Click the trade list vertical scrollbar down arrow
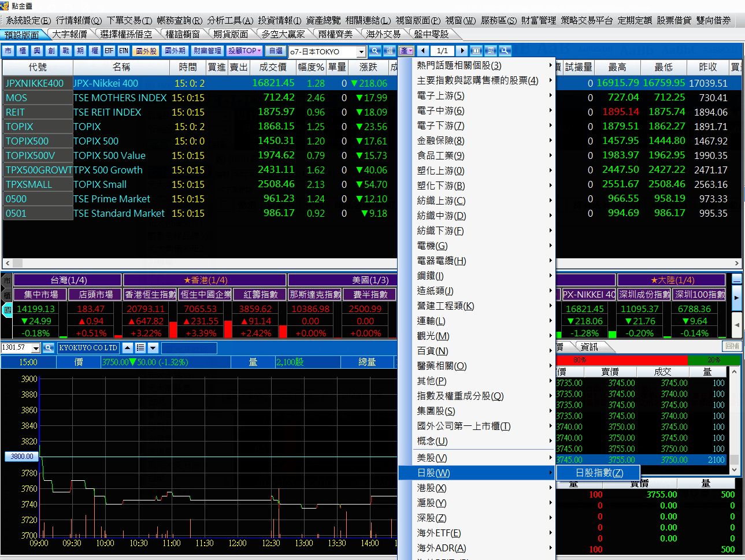 click(735, 470)
